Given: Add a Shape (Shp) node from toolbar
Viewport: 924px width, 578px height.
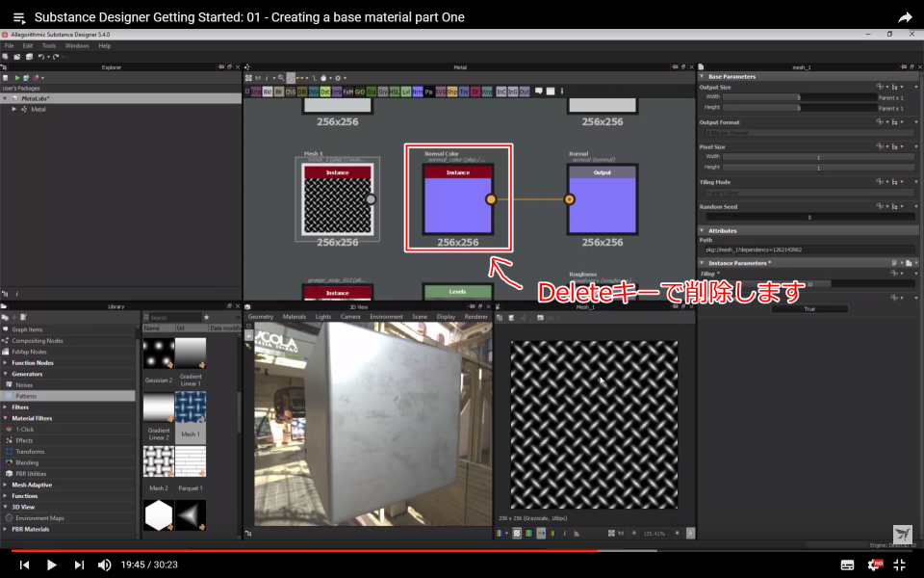Looking at the screenshot, I should pyautogui.click(x=452, y=92).
